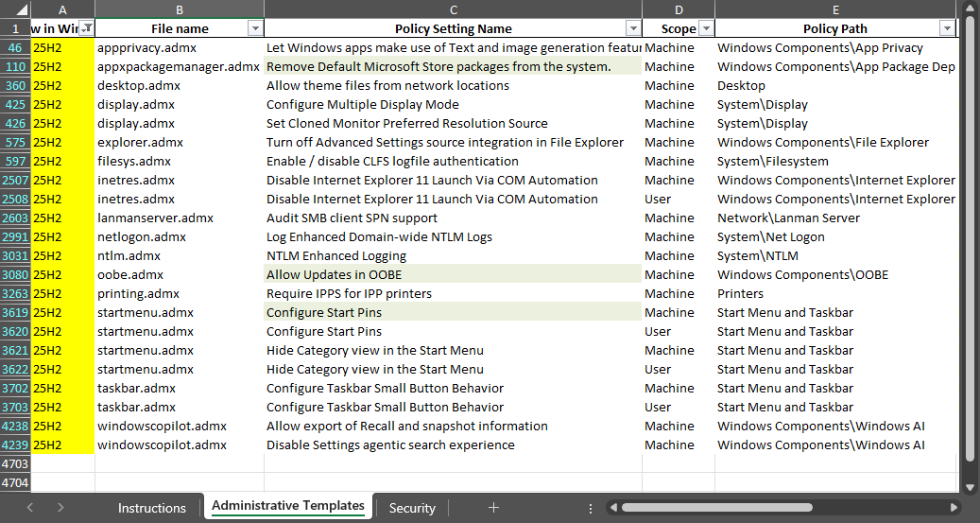Select 'Allow Updates in OOBE' cell
Image resolution: width=980 pixels, height=523 pixels.
pyautogui.click(x=453, y=274)
